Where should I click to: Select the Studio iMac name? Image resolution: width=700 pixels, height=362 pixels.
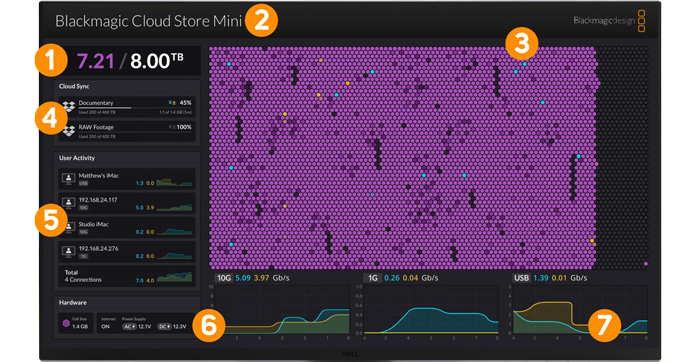click(x=94, y=224)
